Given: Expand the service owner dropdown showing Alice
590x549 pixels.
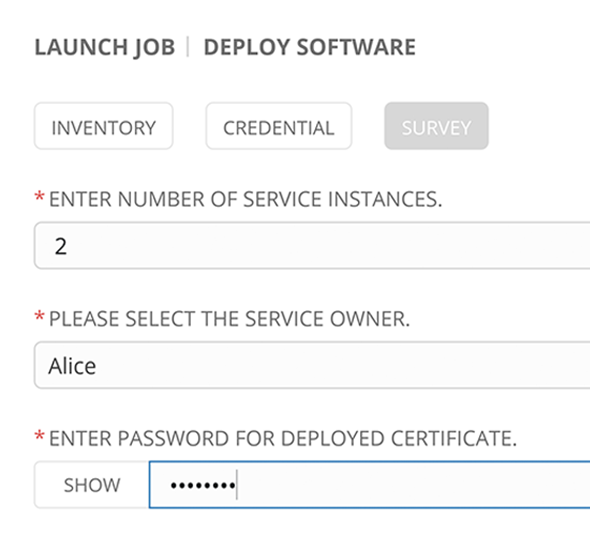Looking at the screenshot, I should (312, 365).
